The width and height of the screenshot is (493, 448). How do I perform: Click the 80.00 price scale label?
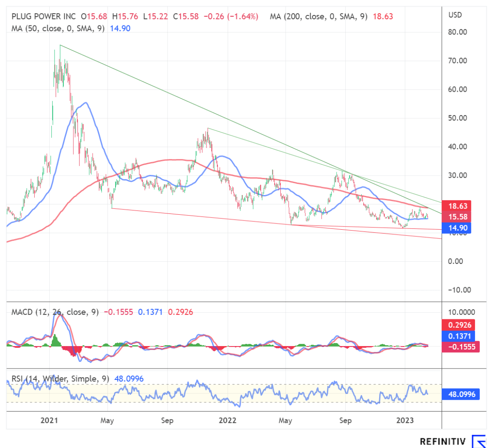pyautogui.click(x=457, y=32)
